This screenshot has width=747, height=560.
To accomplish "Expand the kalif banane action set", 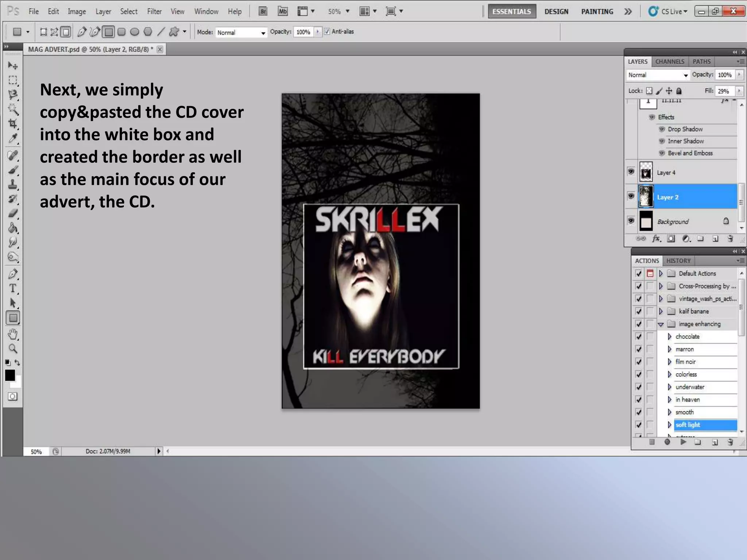I will click(x=661, y=311).
